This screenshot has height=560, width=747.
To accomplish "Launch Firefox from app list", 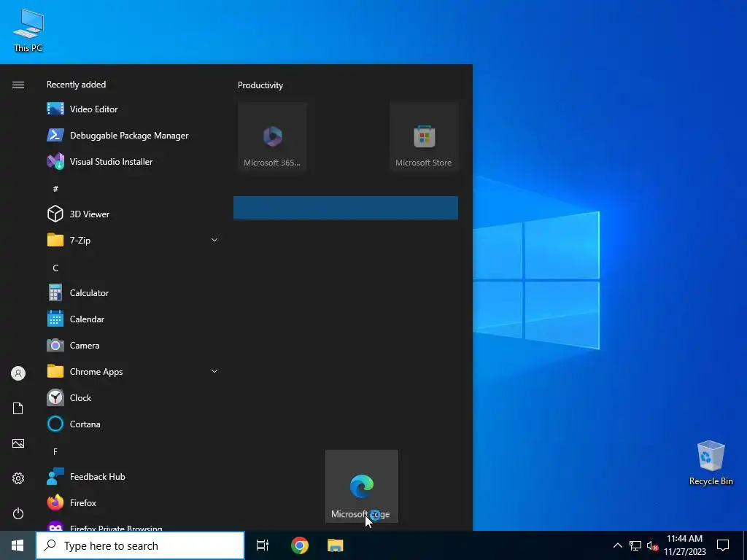I will tap(133, 503).
